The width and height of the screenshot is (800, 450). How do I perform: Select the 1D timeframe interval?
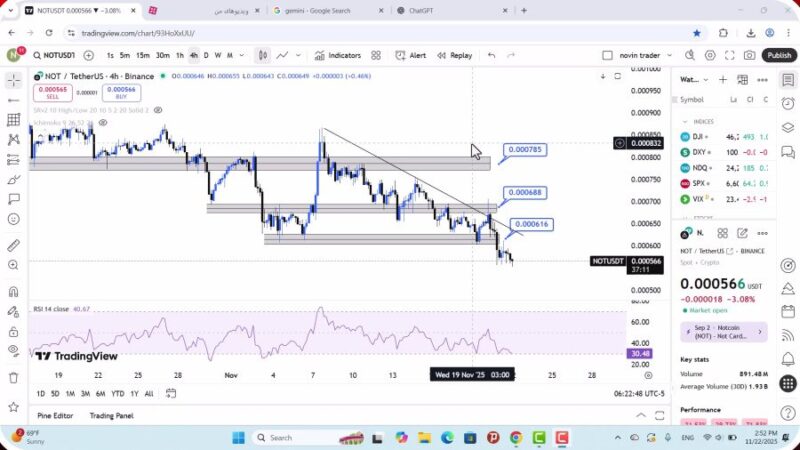41,393
